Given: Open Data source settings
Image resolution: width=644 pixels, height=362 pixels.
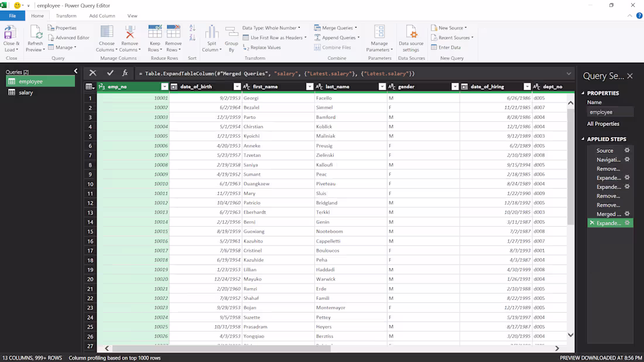Looking at the screenshot, I should click(x=411, y=32).
